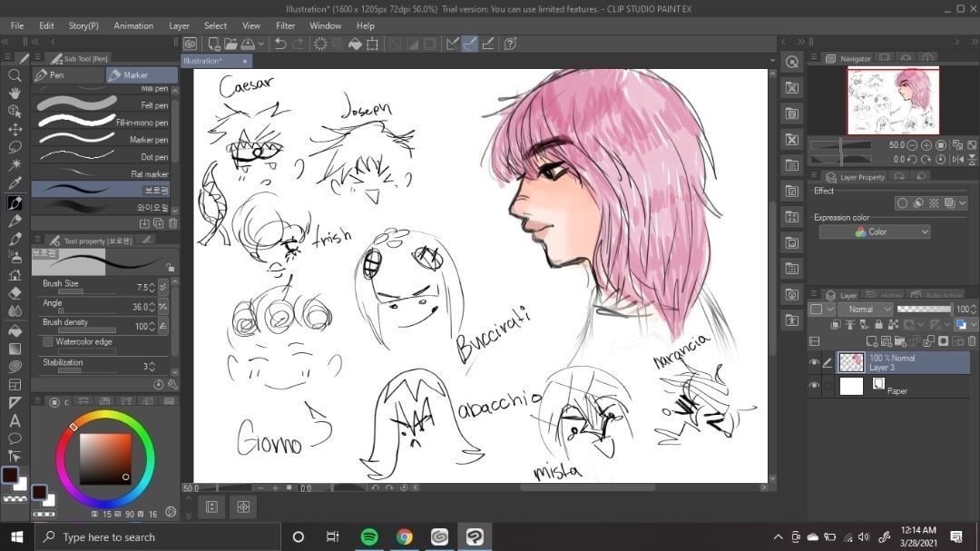Click zoom in icon in Navigator
980x551 pixels.
926,145
